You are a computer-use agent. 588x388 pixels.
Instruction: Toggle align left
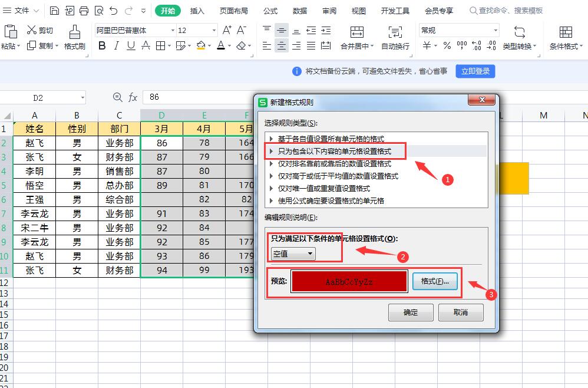pos(267,46)
